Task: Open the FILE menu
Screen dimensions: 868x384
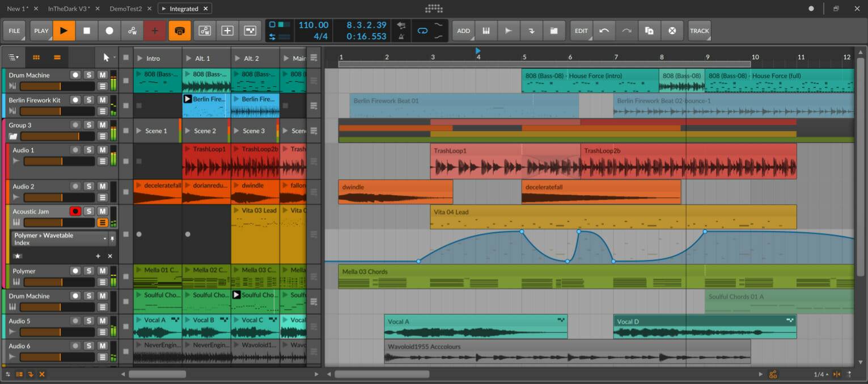Action: tap(14, 31)
